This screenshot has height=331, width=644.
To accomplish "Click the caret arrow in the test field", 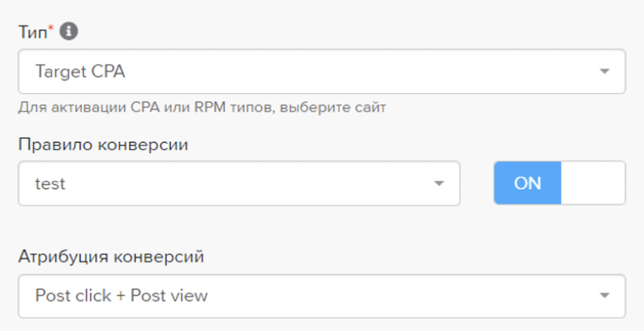I will (439, 183).
